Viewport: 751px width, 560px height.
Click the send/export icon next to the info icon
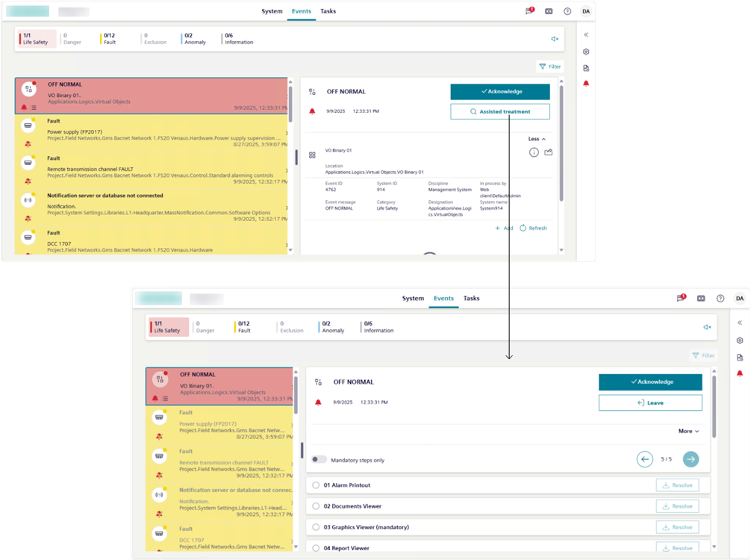click(549, 152)
